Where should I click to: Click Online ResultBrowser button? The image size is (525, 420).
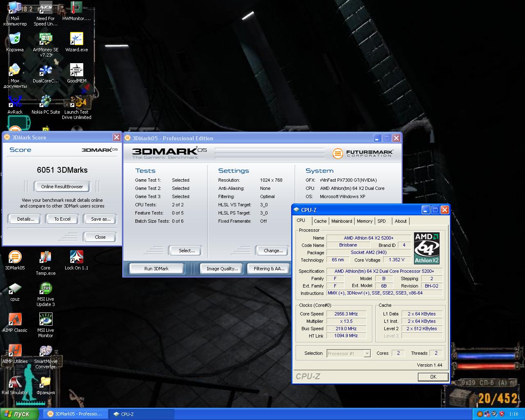62,187
